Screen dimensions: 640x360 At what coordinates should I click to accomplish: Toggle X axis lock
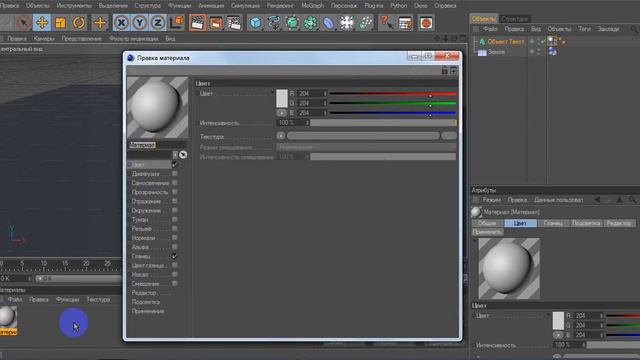[121, 23]
